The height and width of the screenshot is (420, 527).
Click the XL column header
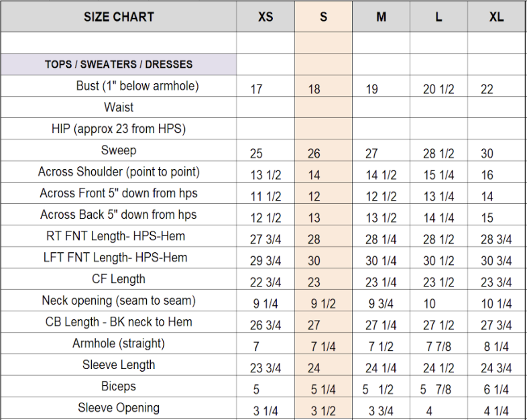click(x=496, y=17)
